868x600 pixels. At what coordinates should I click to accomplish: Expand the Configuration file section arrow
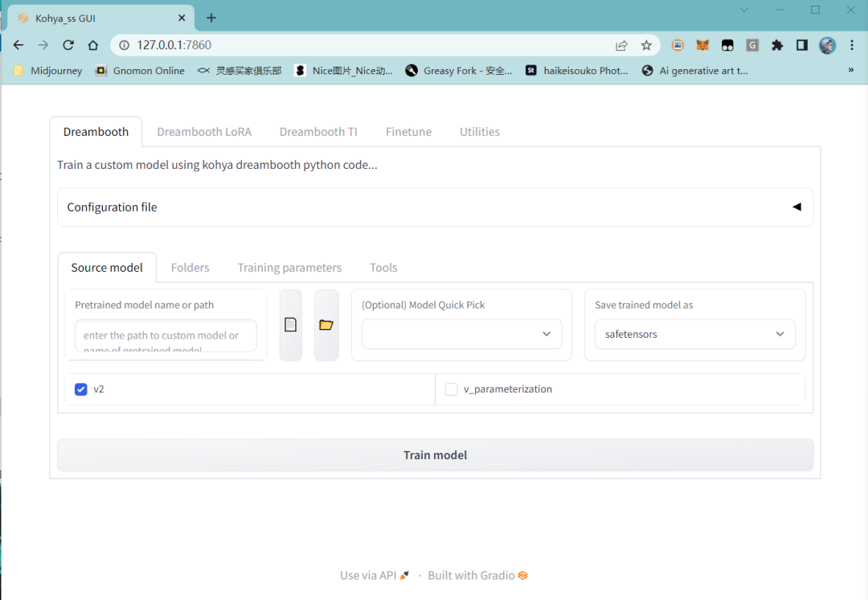click(796, 207)
